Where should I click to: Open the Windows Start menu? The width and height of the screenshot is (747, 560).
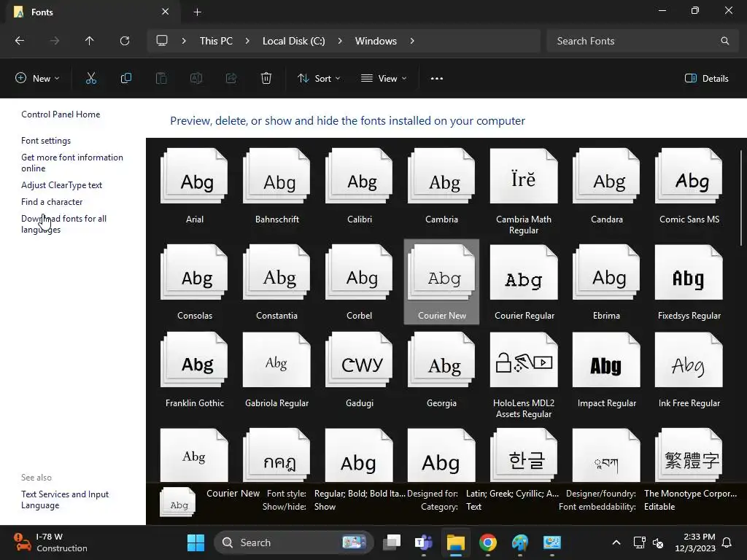click(196, 542)
